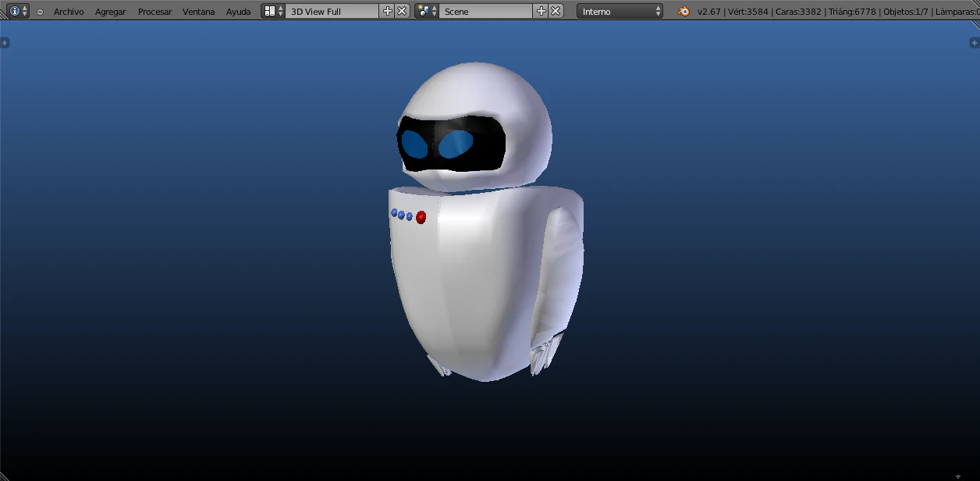
Task: Click the scene datablock browse icon
Action: point(424,11)
